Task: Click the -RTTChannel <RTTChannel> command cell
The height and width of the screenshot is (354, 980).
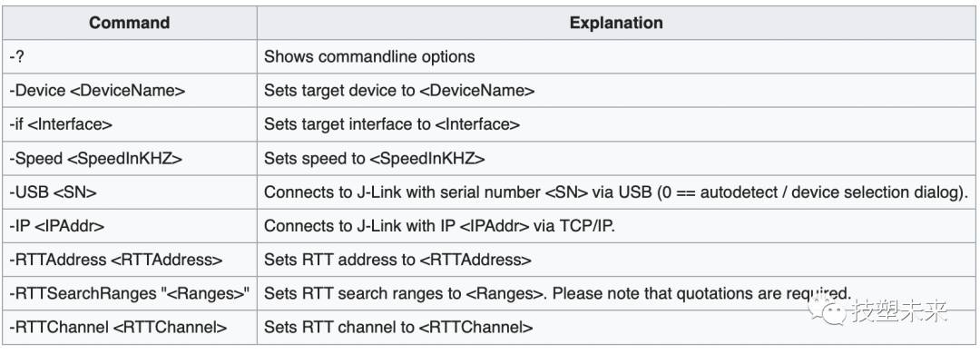Action: 130,327
